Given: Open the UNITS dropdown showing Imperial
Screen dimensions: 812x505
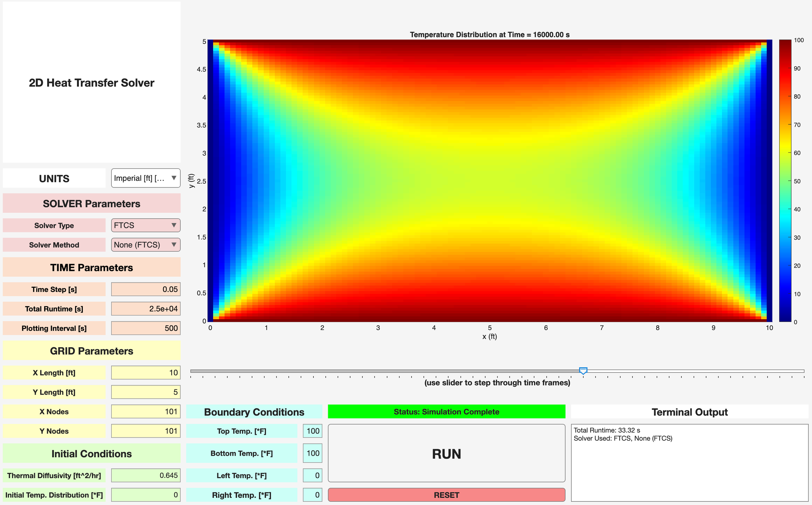Looking at the screenshot, I should pyautogui.click(x=146, y=178).
